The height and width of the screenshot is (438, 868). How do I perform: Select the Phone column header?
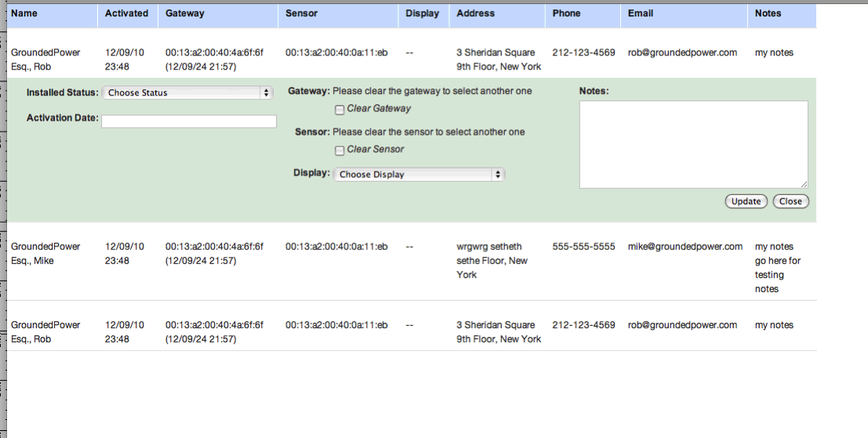click(566, 13)
